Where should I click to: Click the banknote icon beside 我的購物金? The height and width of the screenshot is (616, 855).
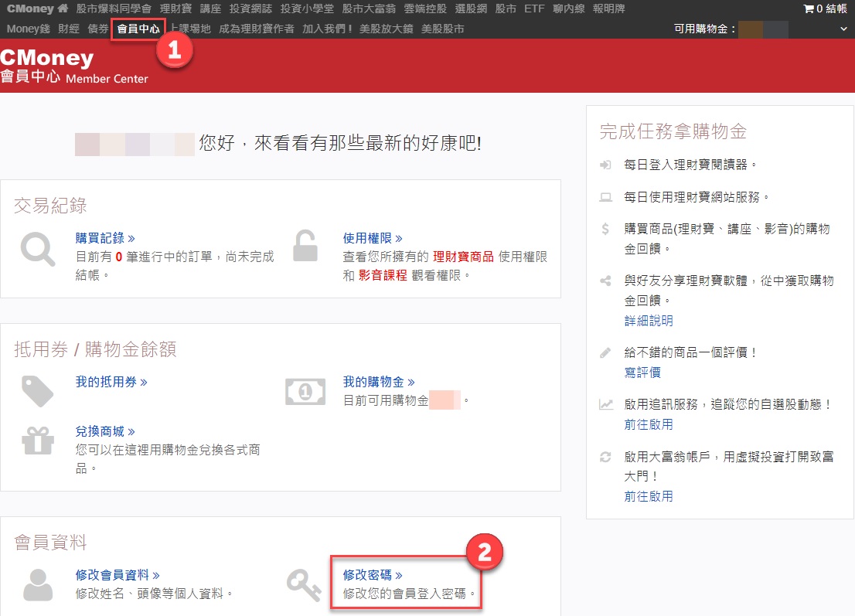[305, 392]
